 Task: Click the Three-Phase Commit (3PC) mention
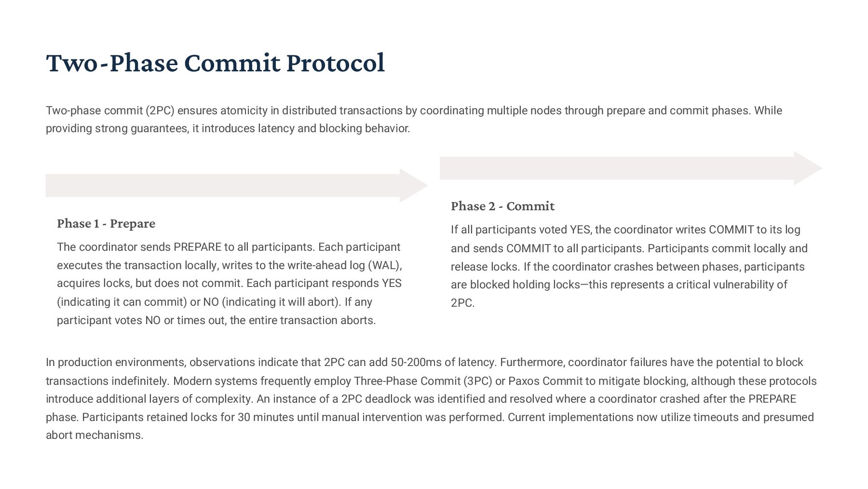coord(423,381)
